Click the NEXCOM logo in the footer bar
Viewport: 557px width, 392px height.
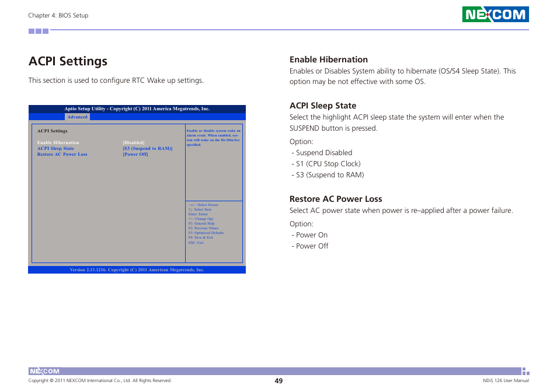pyautogui.click(x=45, y=371)
